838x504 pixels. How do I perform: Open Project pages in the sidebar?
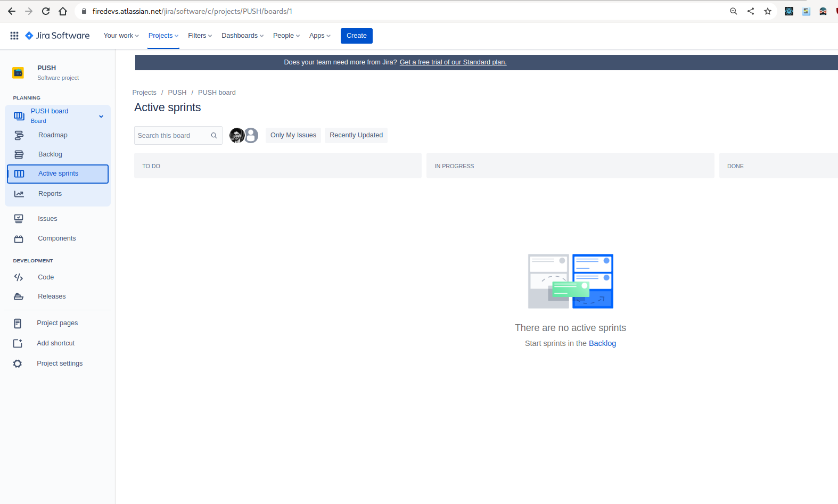point(57,323)
